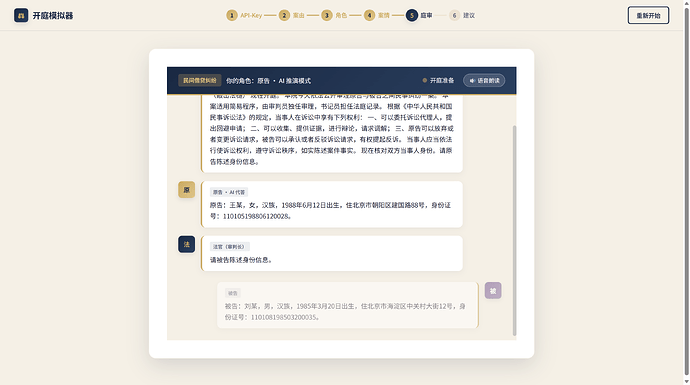Click the 法官（审判长）label
690x385 pixels.
coord(230,247)
